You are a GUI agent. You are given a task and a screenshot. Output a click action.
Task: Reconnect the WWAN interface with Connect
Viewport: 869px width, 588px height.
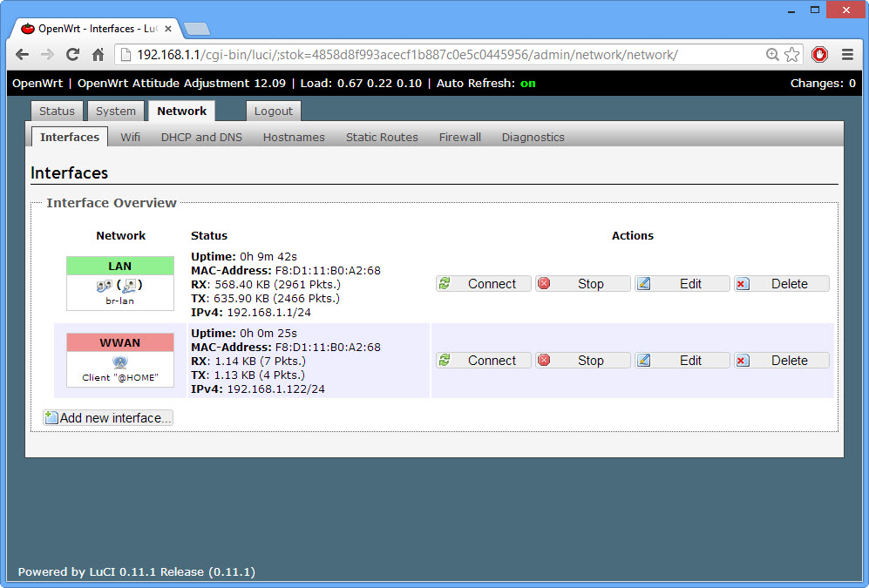point(484,360)
